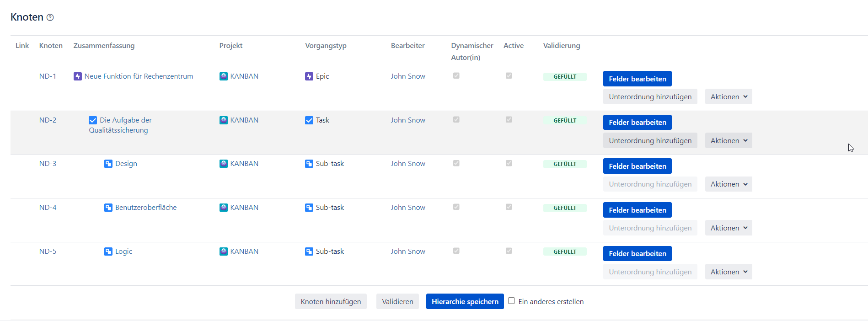Open John Snow link in ND-4 row

coord(407,208)
